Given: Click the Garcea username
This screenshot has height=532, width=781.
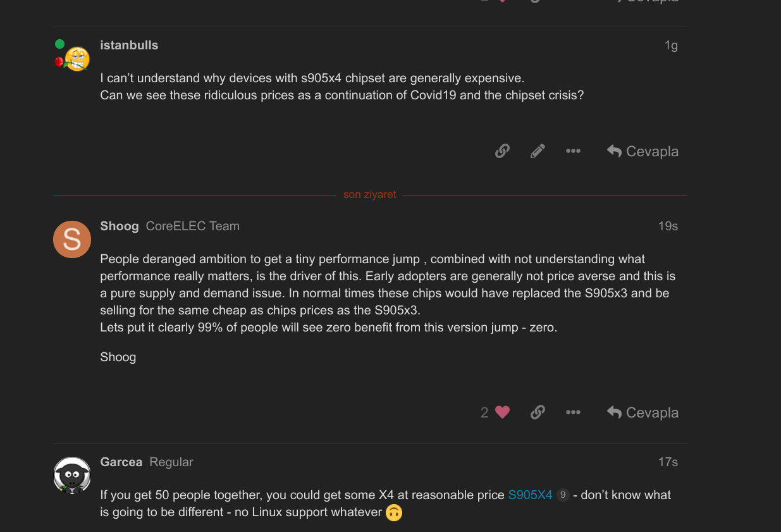Looking at the screenshot, I should tap(121, 462).
